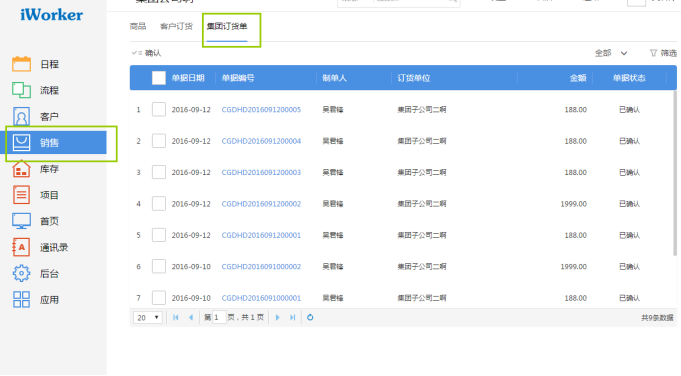Click amount 1999.00 in row 4
This screenshot has width=681, height=376.
click(x=573, y=204)
